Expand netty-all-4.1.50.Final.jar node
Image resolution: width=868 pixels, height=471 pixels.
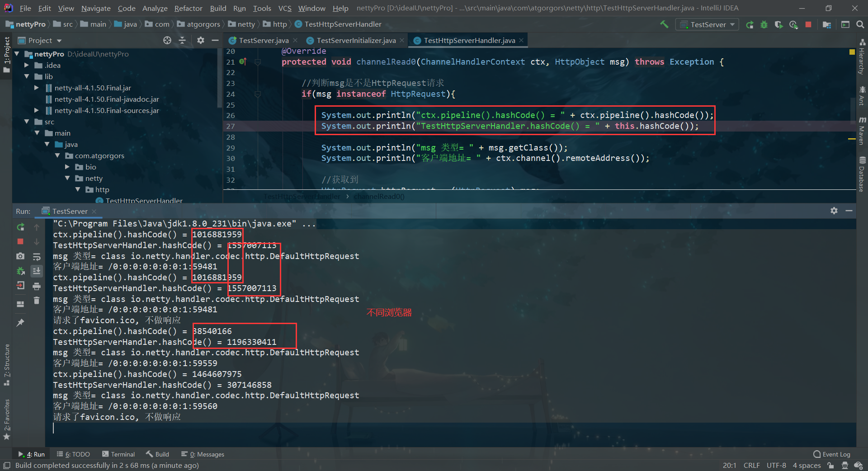coord(37,88)
